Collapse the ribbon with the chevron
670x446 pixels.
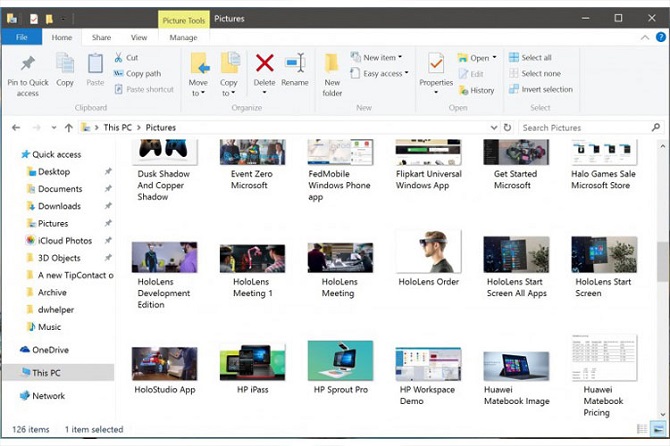point(644,38)
